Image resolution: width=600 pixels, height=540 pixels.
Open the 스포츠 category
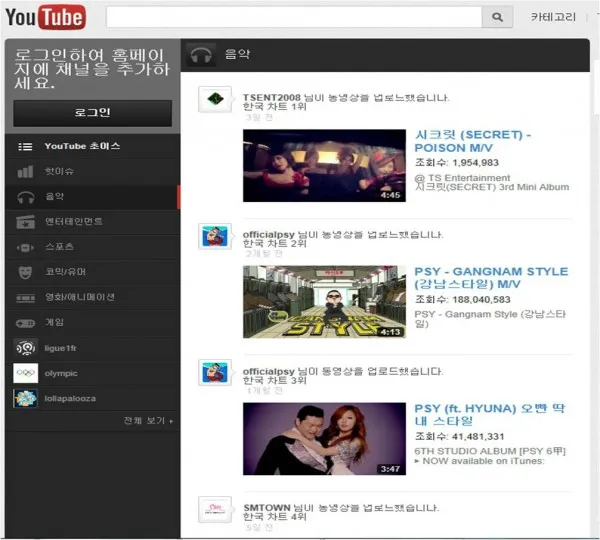point(59,246)
